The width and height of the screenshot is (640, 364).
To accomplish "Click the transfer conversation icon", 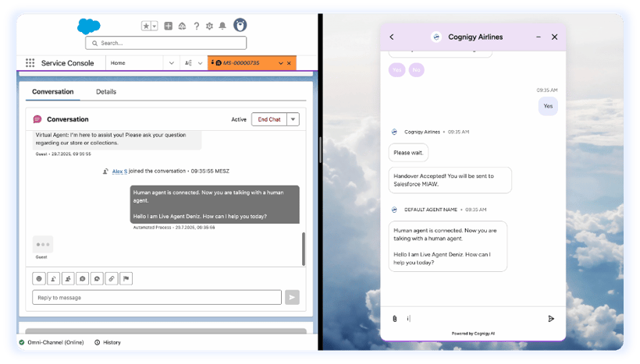I will coord(54,279).
